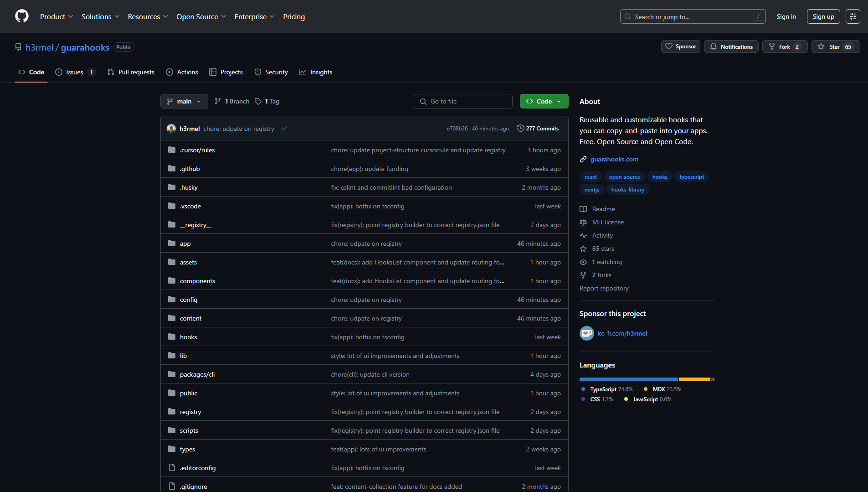Click the app folder icon
The image size is (868, 492).
[172, 243]
